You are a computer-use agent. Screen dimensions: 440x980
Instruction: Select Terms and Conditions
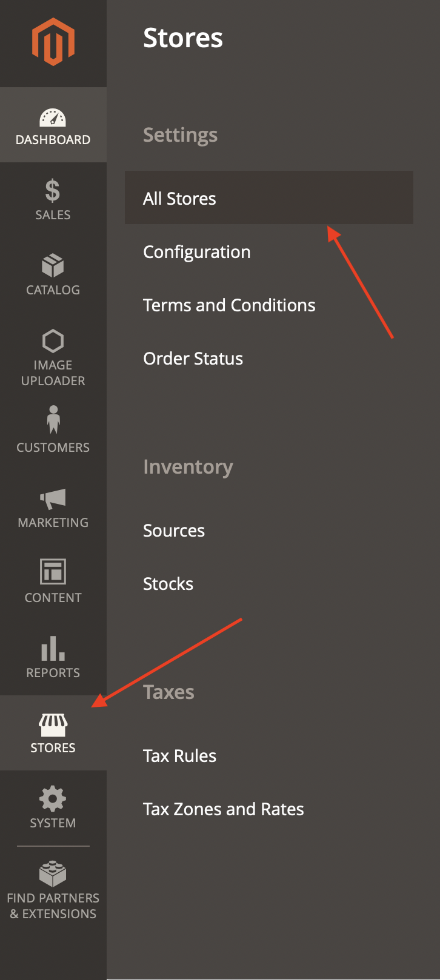(229, 305)
